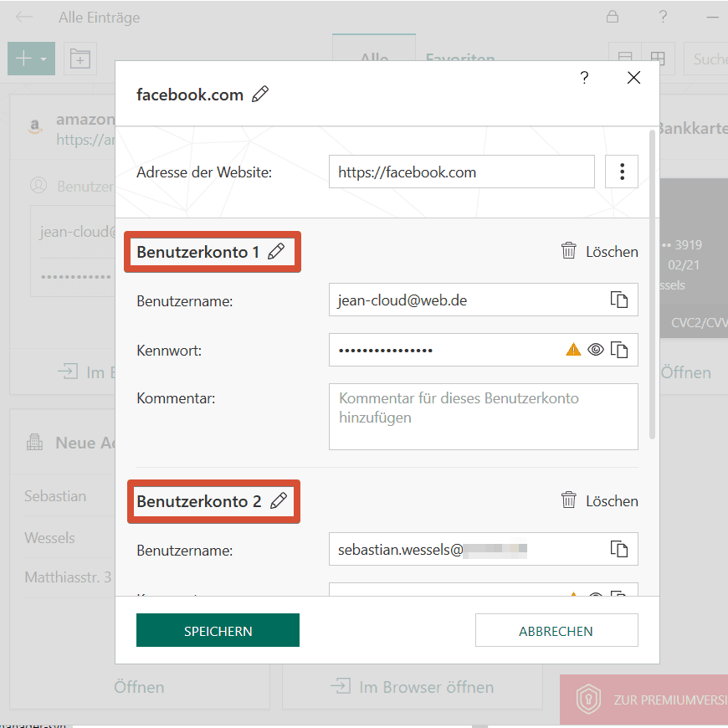Click the Matthiasstr. 3 address text

tap(68, 577)
